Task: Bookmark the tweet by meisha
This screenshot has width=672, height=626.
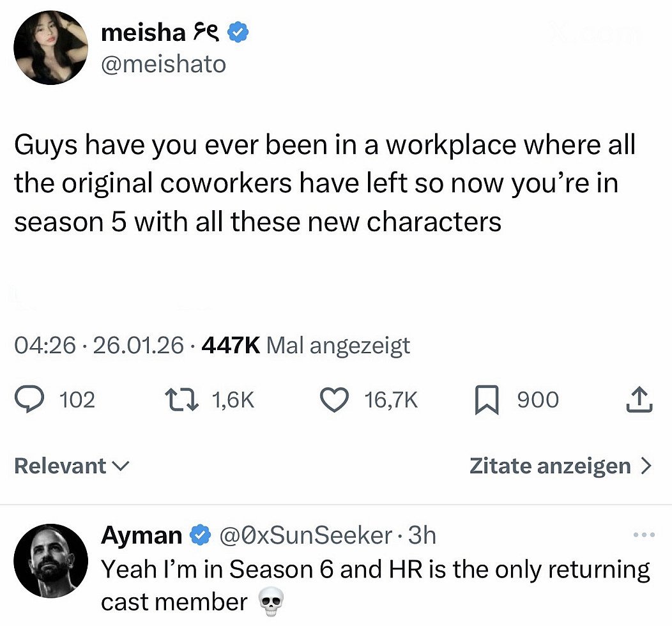Action: [x=487, y=400]
